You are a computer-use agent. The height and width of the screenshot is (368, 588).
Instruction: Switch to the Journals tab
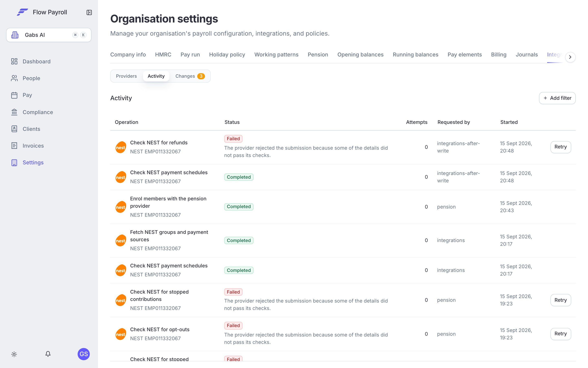tap(527, 55)
